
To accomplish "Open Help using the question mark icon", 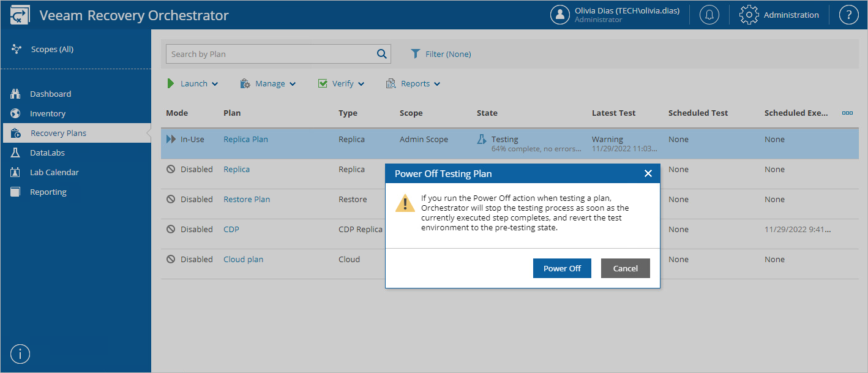I will tap(848, 14).
